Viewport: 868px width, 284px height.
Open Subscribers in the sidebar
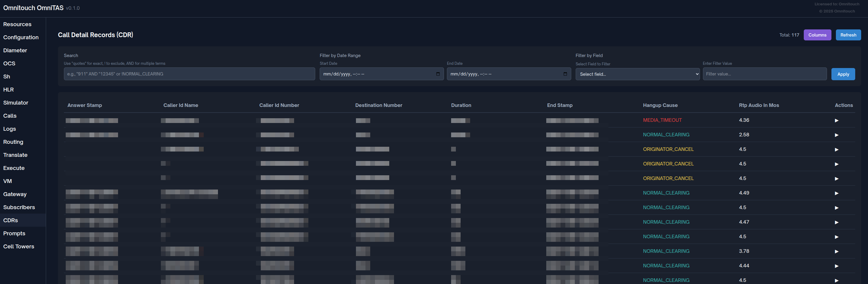coord(19,207)
